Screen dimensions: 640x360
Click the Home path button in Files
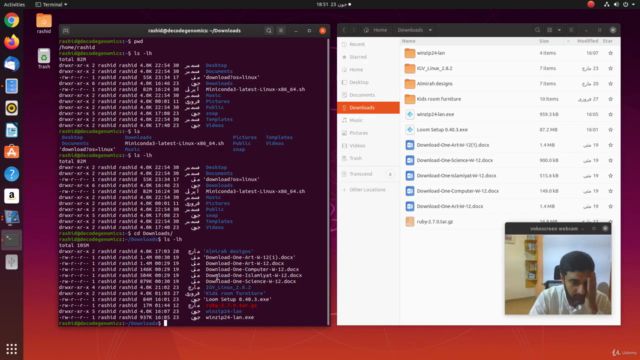(x=376, y=30)
